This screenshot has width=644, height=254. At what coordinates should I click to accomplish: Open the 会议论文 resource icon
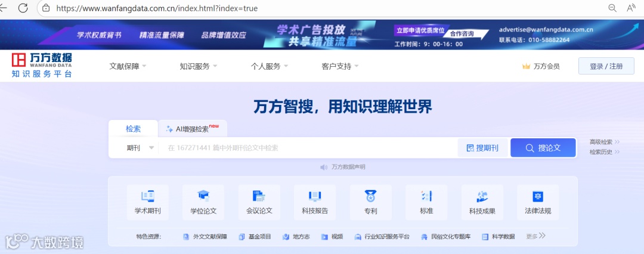(259, 196)
